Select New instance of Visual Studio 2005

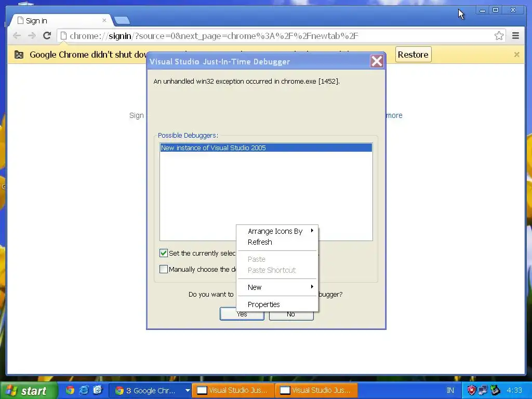point(266,148)
